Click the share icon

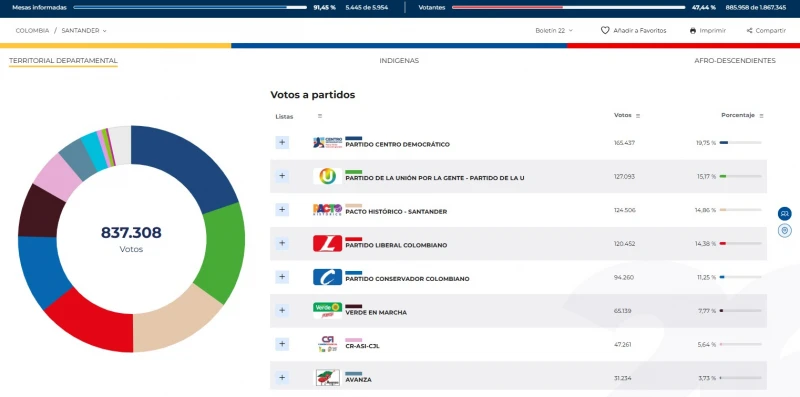(749, 31)
